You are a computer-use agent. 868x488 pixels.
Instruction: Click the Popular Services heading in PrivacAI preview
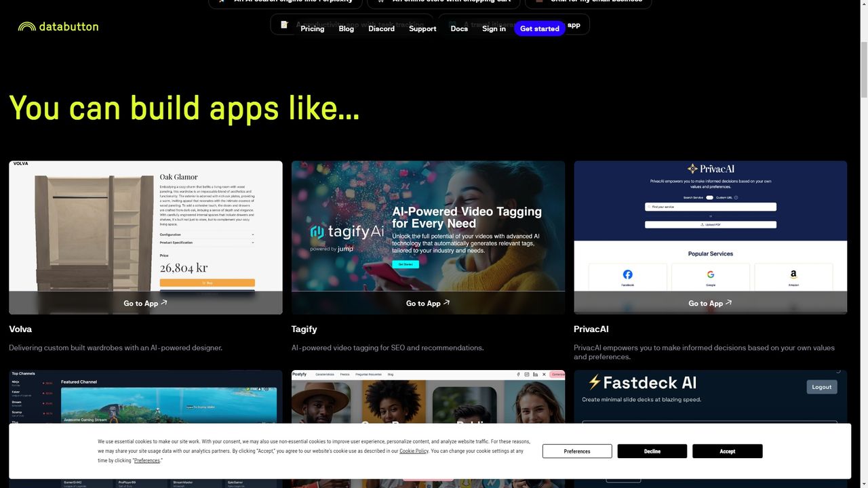[x=711, y=253]
